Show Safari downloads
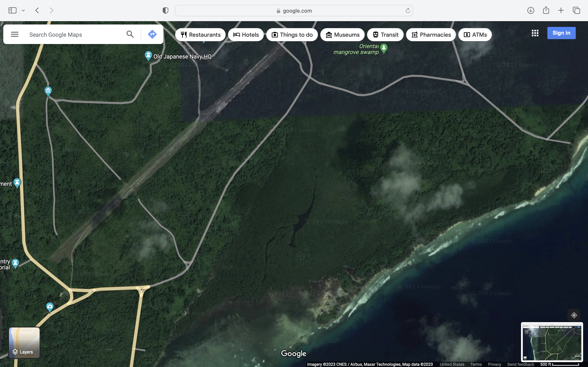 point(530,10)
